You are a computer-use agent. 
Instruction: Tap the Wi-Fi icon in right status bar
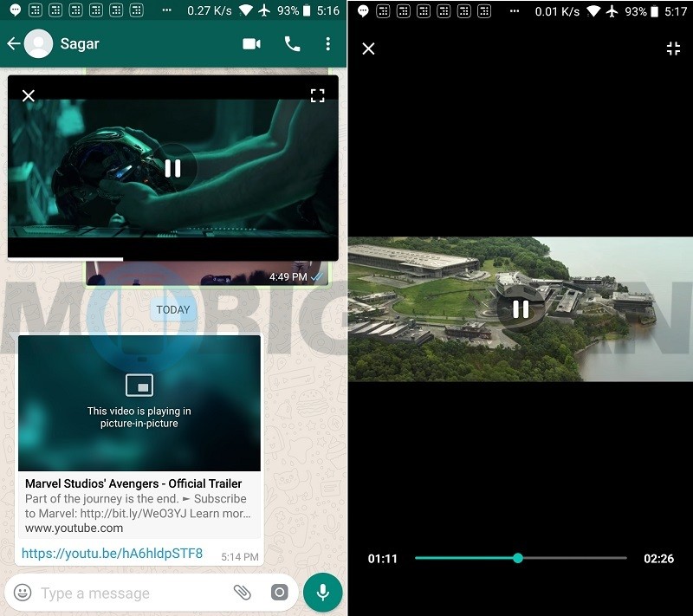point(593,11)
